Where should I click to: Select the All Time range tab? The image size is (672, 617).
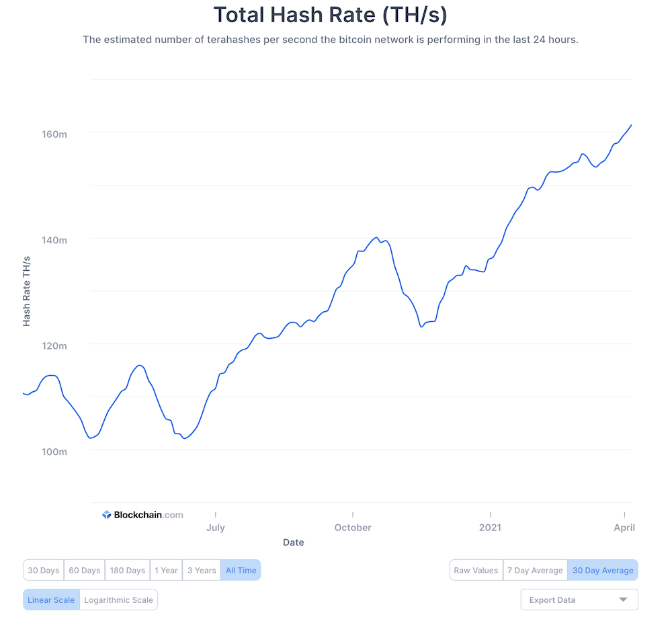tap(241, 569)
